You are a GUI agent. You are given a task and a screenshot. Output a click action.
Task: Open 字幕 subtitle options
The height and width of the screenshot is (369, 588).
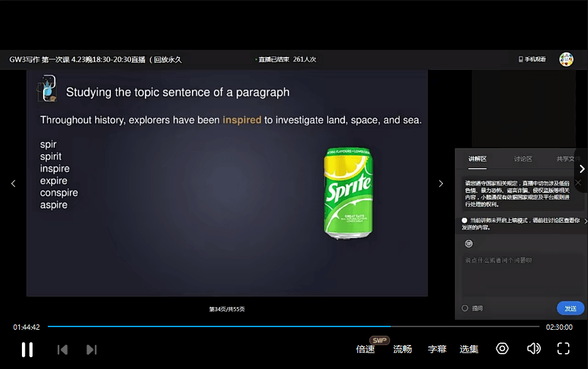[437, 349]
